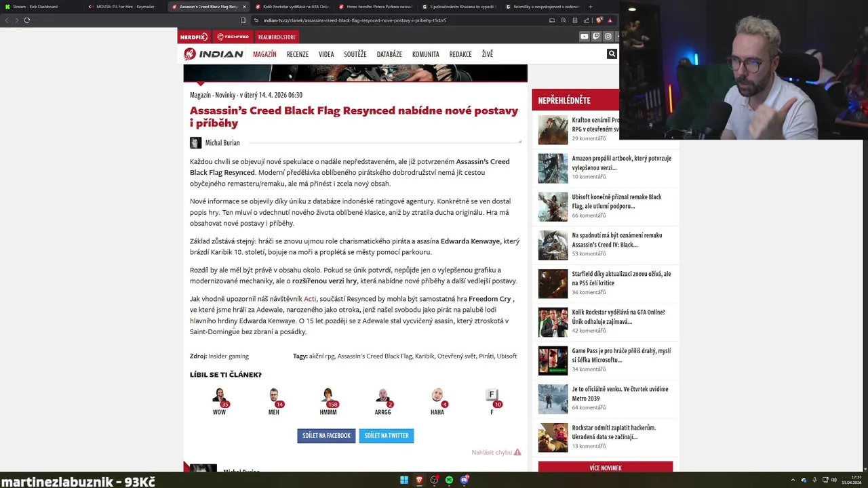Open the Otevřený svět tag

click(x=456, y=356)
